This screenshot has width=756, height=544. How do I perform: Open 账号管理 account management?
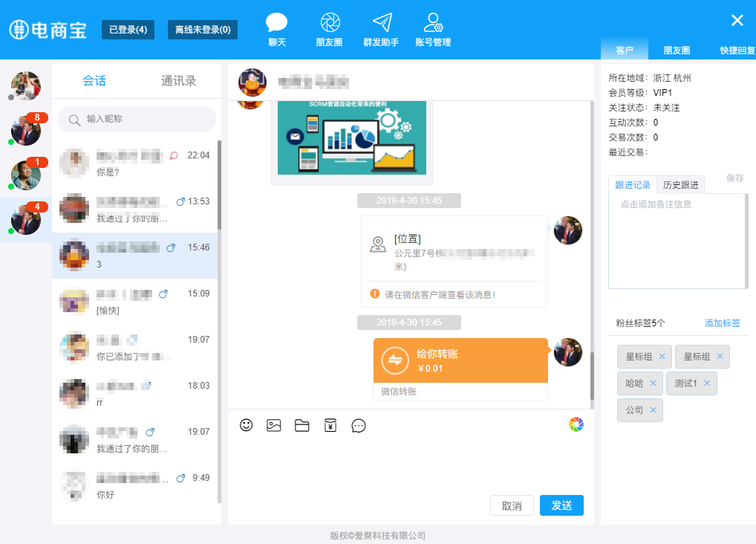coord(433,30)
